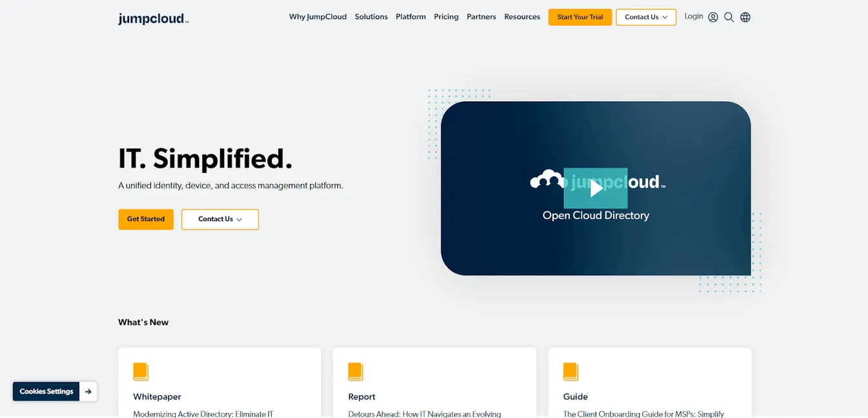Click the Guide book icon

click(x=571, y=372)
